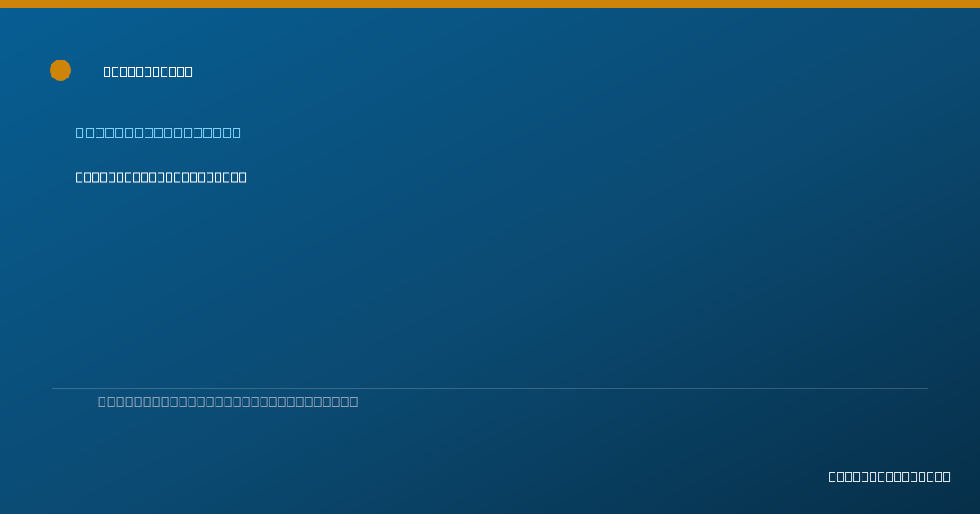Click last character box of white title
This screenshot has width=980, height=514.
(189, 71)
